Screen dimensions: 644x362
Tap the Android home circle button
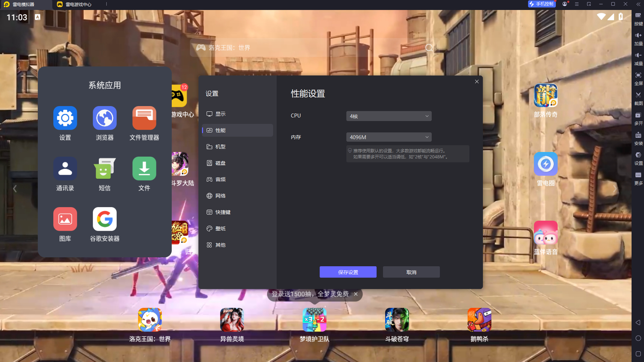click(x=638, y=338)
